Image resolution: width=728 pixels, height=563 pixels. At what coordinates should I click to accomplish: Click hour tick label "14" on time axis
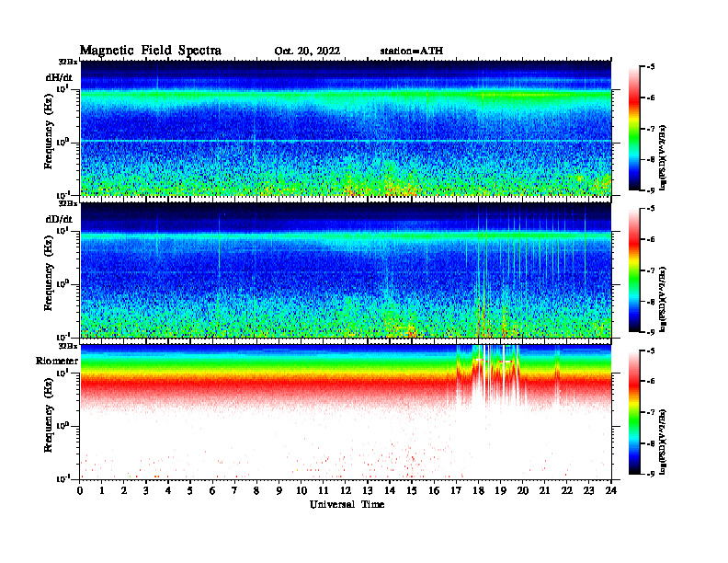click(390, 491)
